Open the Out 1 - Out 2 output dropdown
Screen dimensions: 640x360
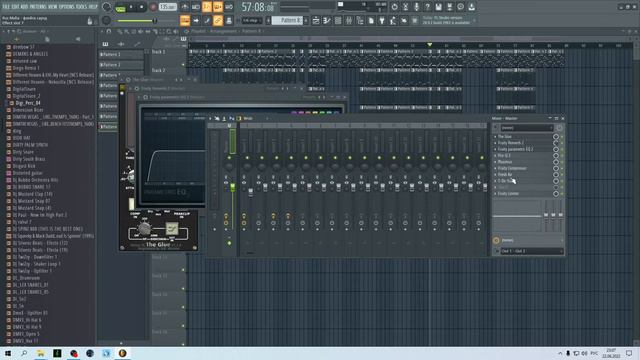pyautogui.click(x=531, y=251)
